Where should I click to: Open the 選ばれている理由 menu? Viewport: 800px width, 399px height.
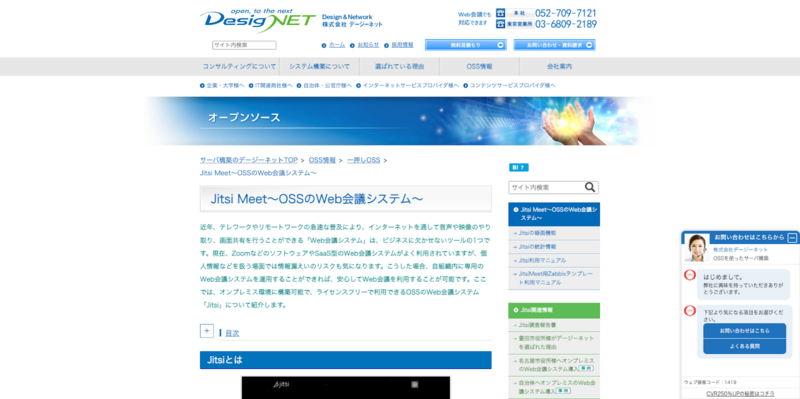(x=399, y=66)
